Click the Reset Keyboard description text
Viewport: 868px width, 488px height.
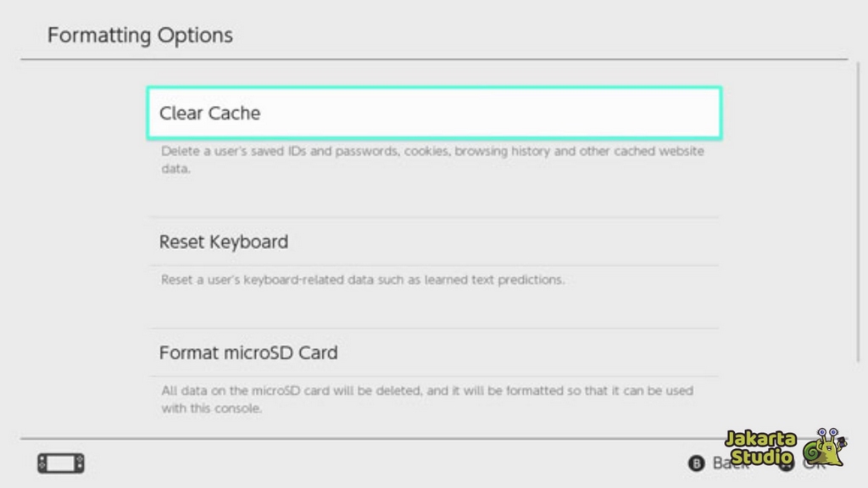coord(363,280)
